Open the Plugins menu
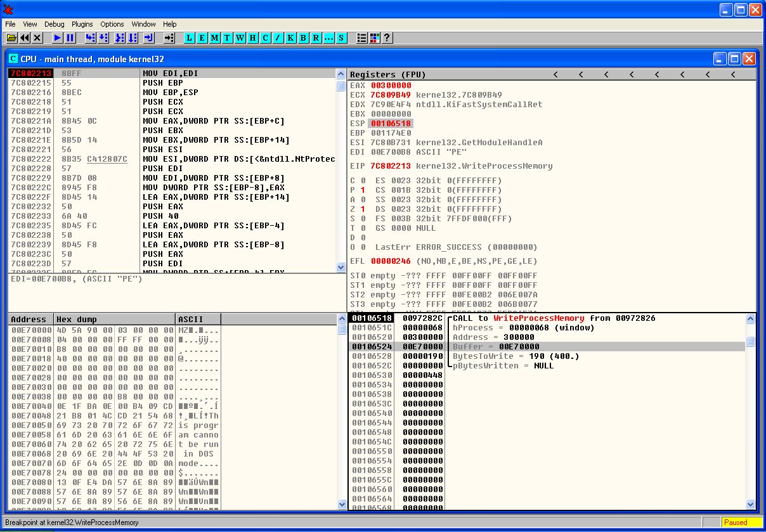Viewport: 766px width, 532px height. pos(82,24)
